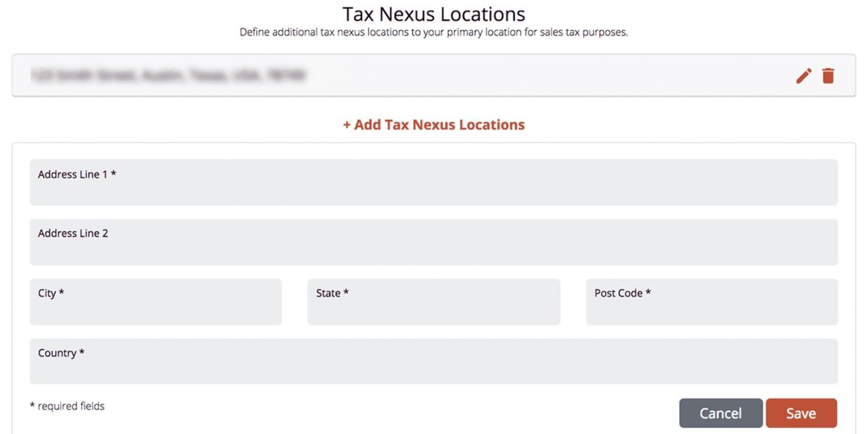The width and height of the screenshot is (868, 434).
Task: Click the 'State *' label text
Action: (x=332, y=293)
